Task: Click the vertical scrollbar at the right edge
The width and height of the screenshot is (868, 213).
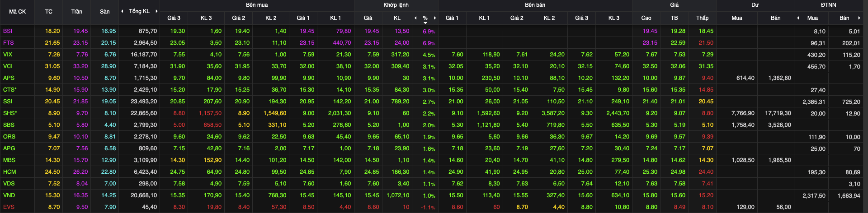Action: click(x=865, y=106)
